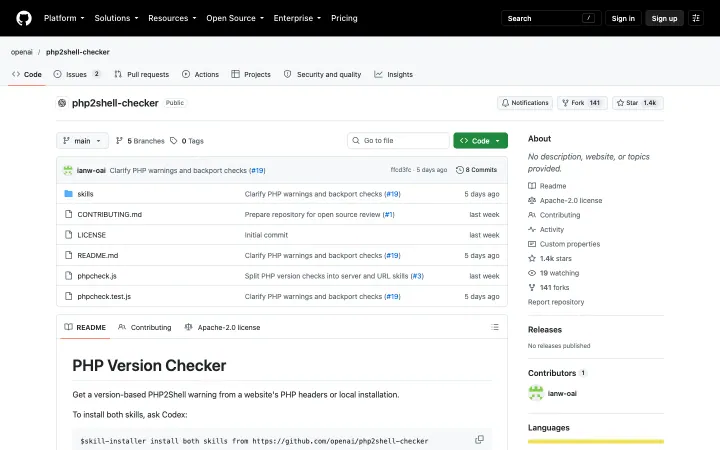The height and width of the screenshot is (450, 720).
Task: Focus the top Search field
Action: point(551,18)
